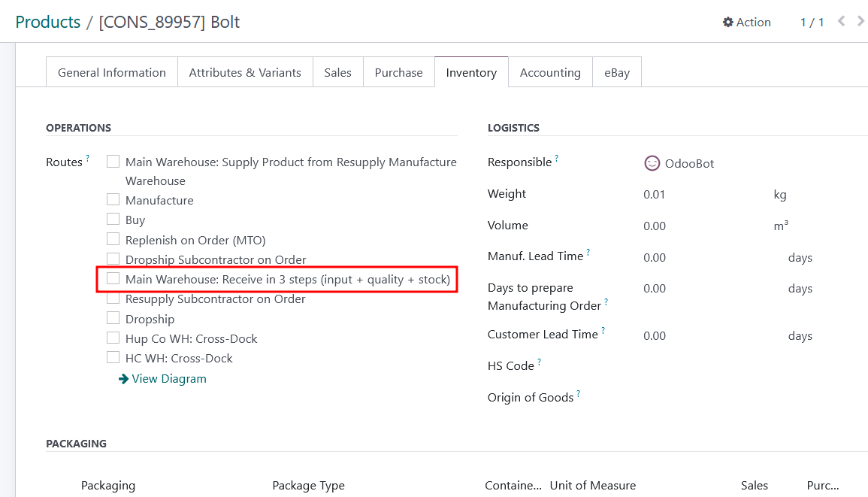Click the next record arrow
This screenshot has width=868, height=497.
click(859, 22)
